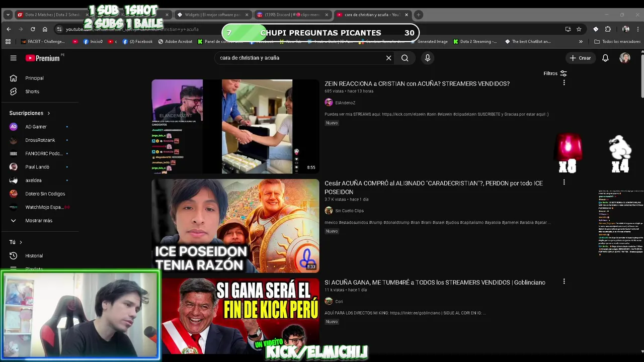Viewport: 644px width, 362px height.
Task: Open the ZEIN REACCIONA video thumbnail
Action: pos(235,126)
